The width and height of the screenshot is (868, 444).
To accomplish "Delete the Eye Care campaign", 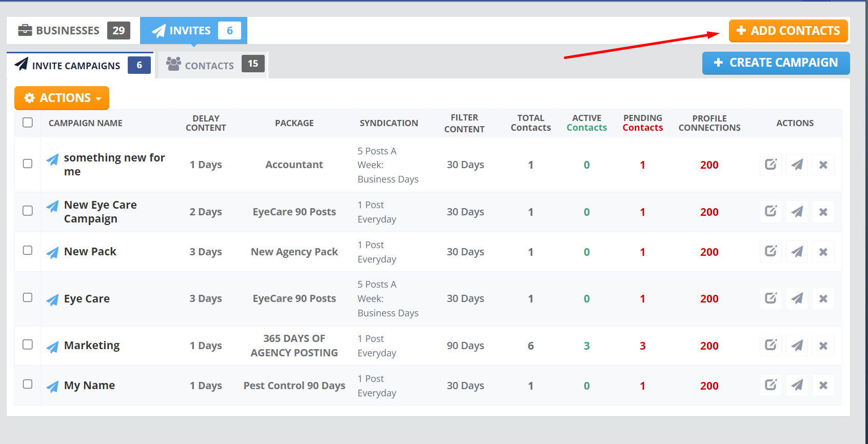I will [823, 298].
